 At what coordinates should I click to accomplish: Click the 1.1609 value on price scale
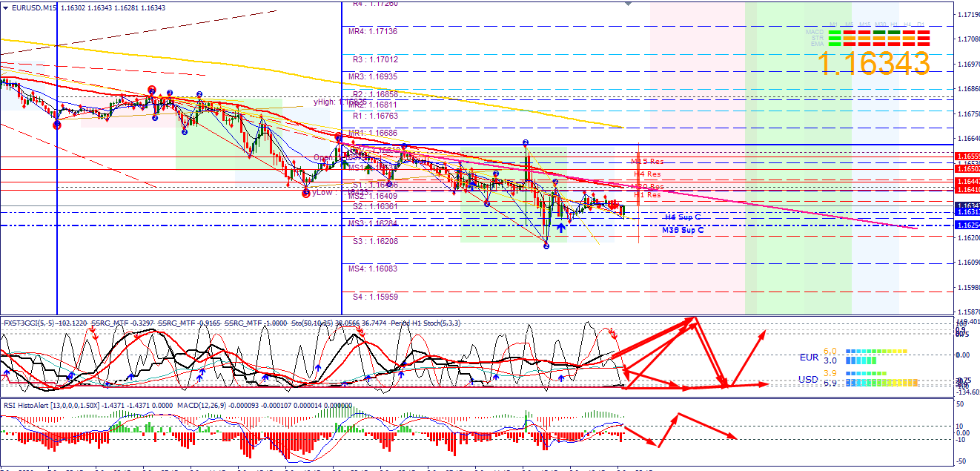(x=968, y=262)
